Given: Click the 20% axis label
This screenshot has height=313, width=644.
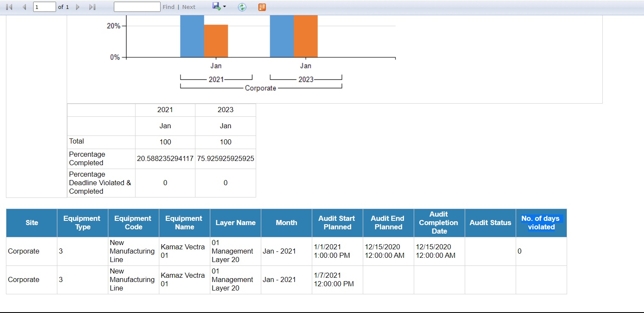Looking at the screenshot, I should point(113,26).
